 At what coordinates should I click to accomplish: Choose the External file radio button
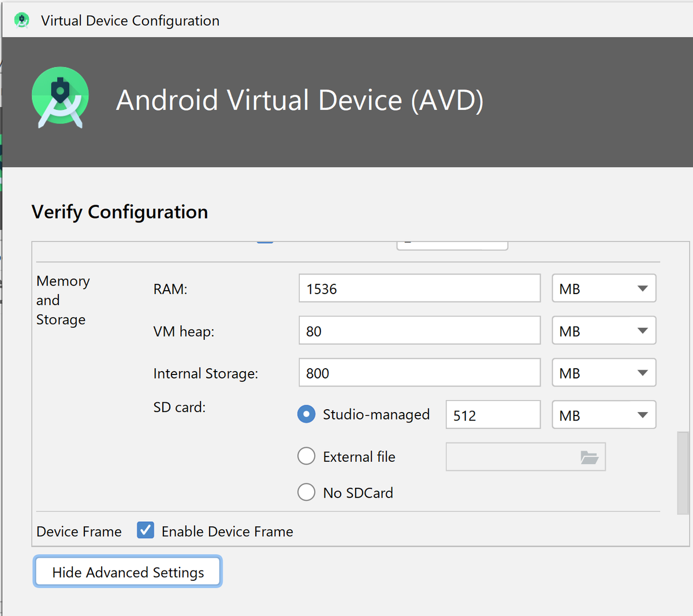click(x=306, y=456)
